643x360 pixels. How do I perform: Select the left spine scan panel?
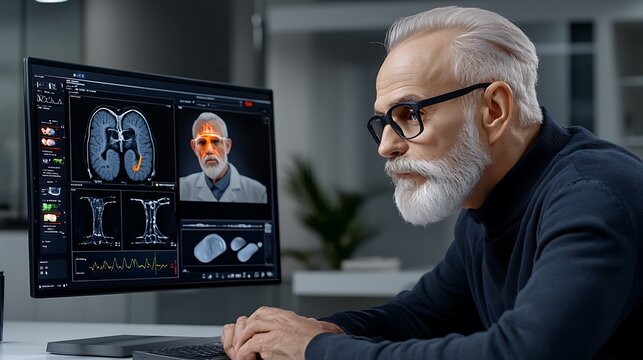click(97, 220)
